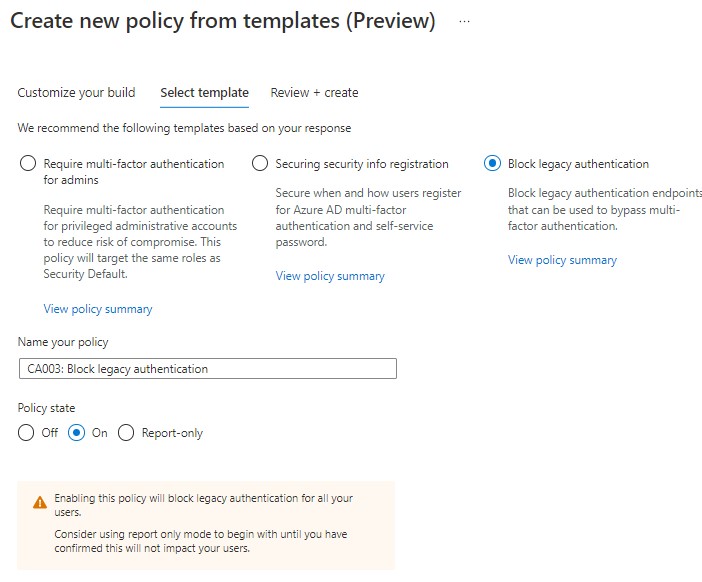Click the Create new policy from templates heading
Viewport: 702px width, 582px height.
(x=222, y=22)
